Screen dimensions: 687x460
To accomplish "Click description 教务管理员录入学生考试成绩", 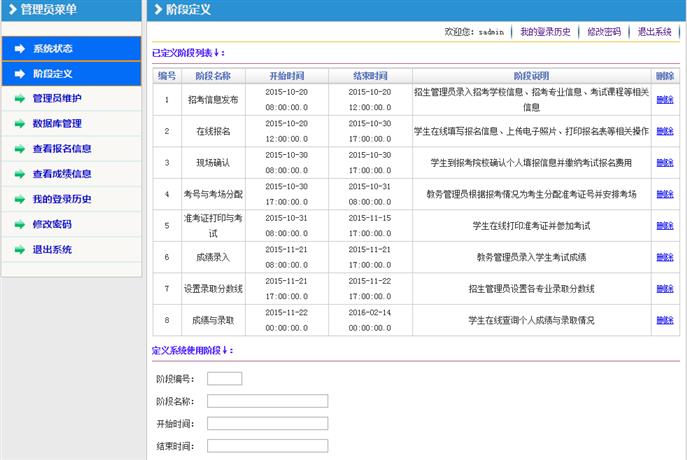I will tap(531, 257).
